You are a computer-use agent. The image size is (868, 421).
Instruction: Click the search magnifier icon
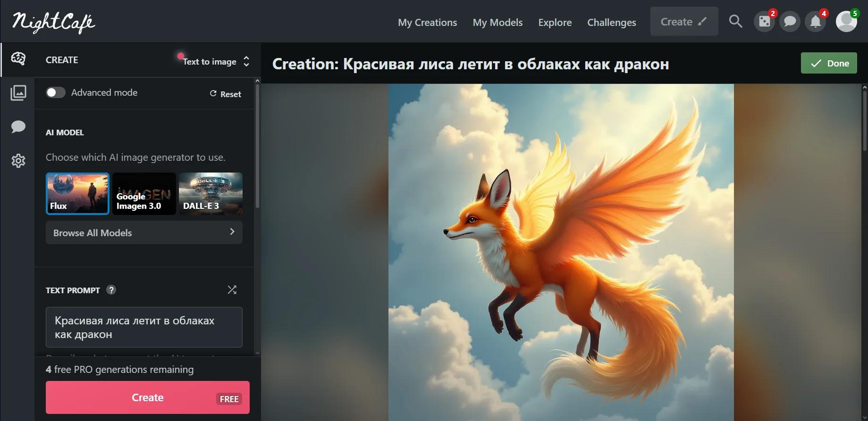735,22
